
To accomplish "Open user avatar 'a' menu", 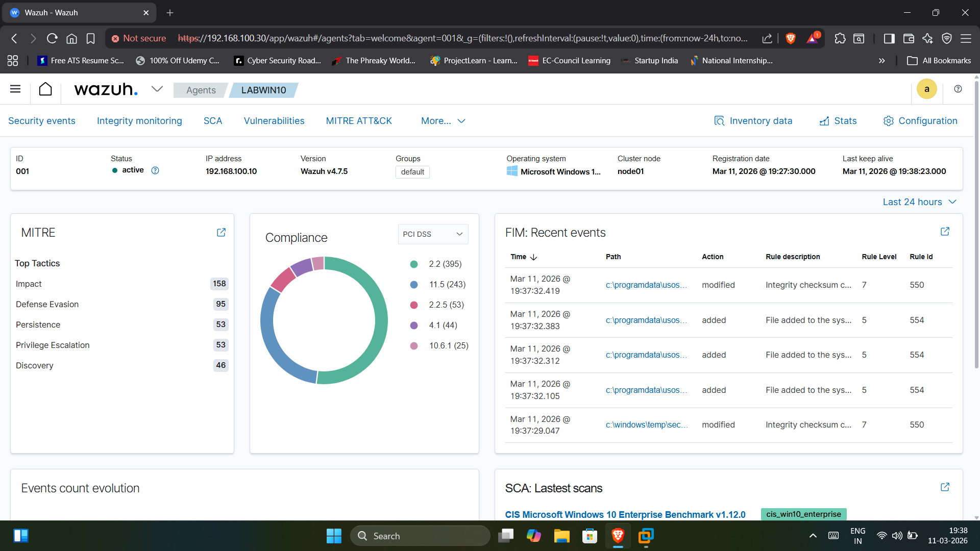I will pyautogui.click(x=926, y=89).
